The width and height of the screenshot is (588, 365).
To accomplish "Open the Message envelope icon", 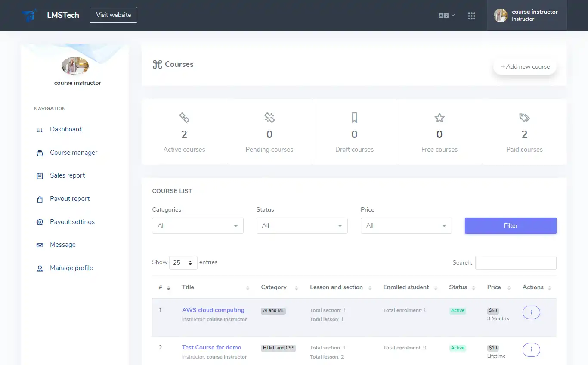I will click(x=40, y=245).
